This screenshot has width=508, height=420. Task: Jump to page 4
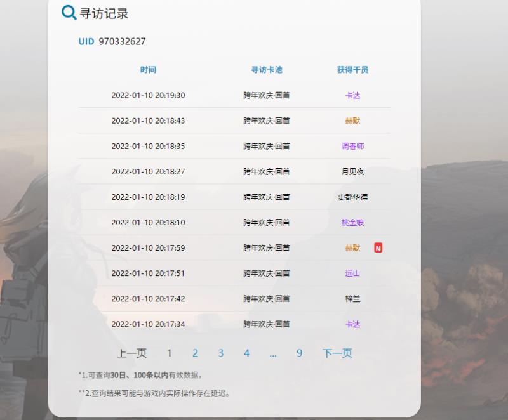click(247, 353)
